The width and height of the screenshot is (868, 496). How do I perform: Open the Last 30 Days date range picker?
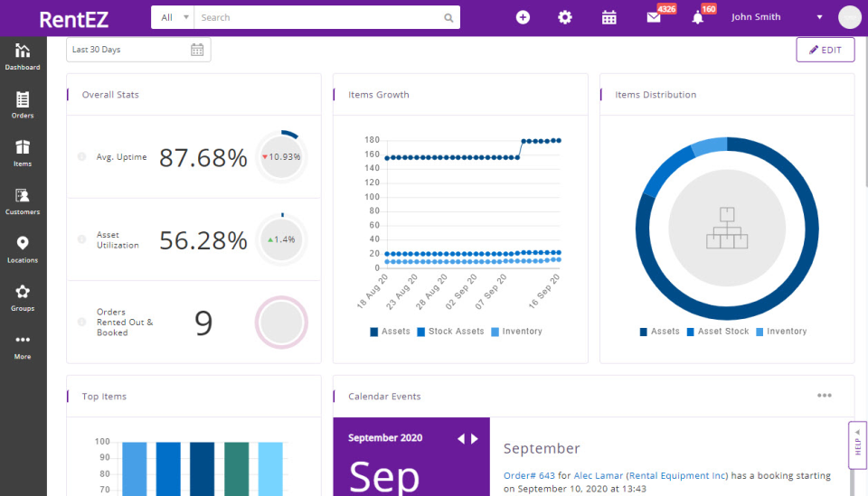tap(138, 50)
